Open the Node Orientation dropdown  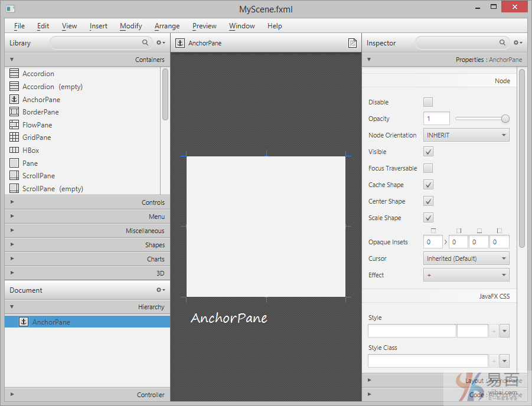pos(466,135)
